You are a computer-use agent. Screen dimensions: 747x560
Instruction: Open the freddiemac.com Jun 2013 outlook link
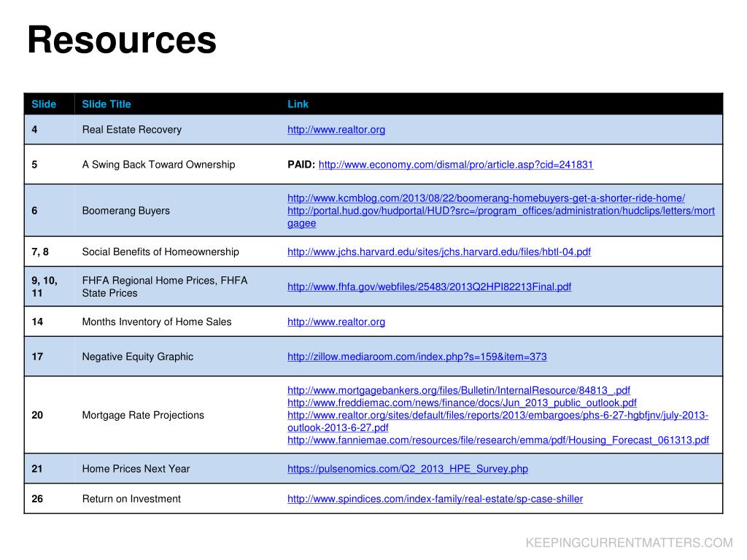(x=462, y=402)
